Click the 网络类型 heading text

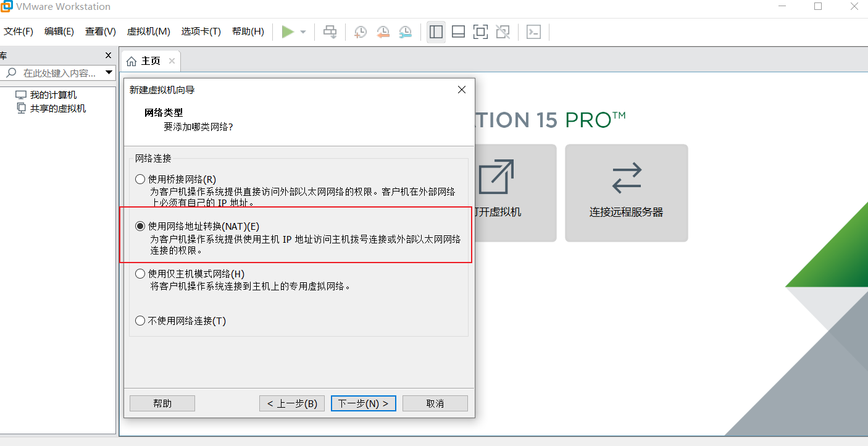[164, 113]
